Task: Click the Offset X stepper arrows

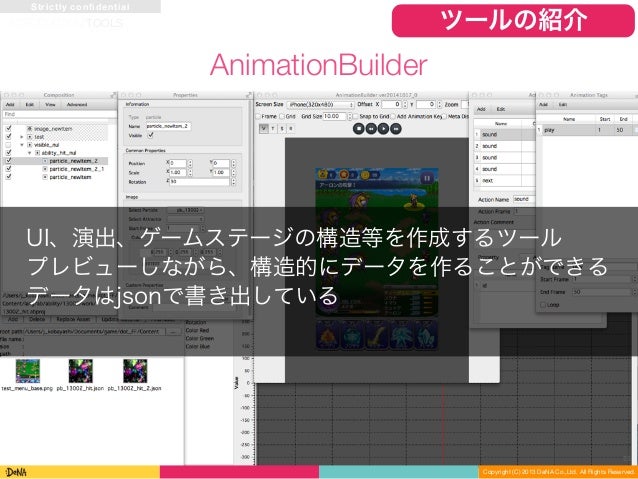Action: click(x=404, y=105)
